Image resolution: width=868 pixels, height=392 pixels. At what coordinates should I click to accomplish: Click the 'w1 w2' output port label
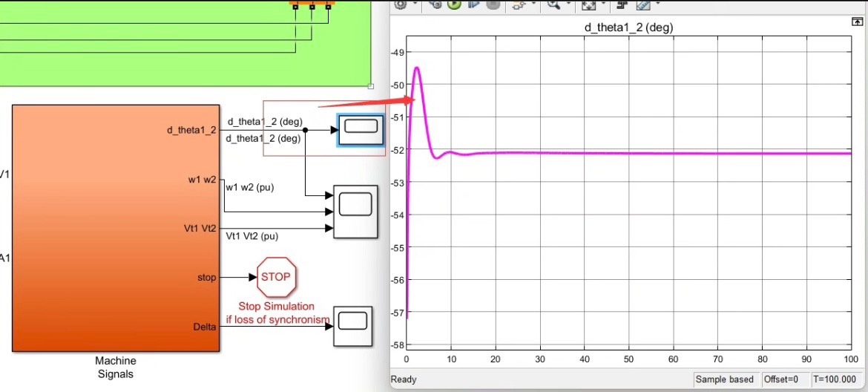click(202, 180)
